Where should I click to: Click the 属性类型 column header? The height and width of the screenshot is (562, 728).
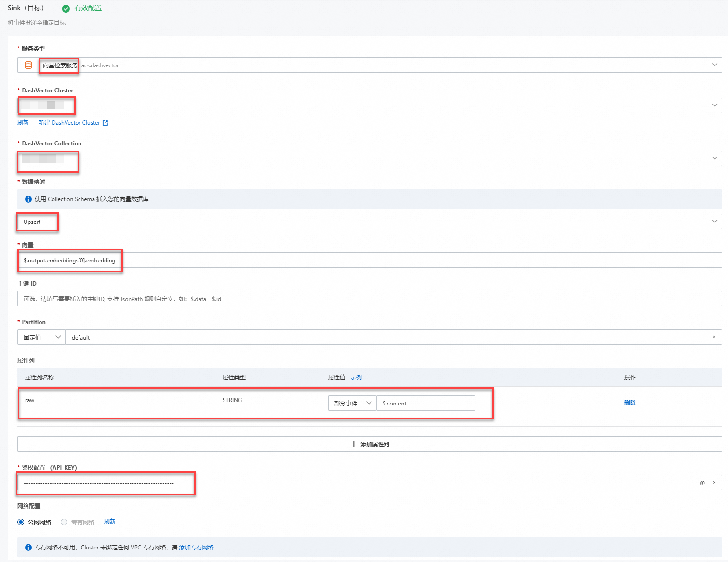(x=234, y=378)
